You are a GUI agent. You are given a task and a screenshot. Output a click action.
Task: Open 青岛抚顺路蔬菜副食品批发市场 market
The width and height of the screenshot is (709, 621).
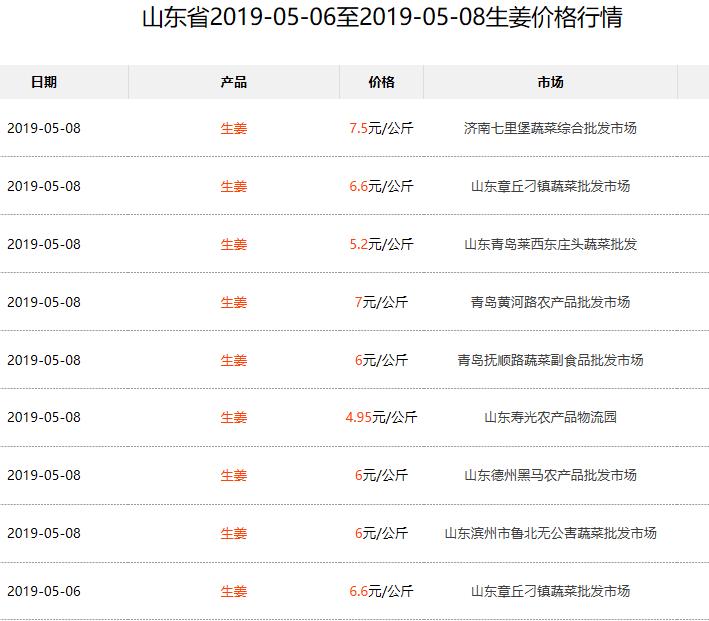tap(550, 360)
